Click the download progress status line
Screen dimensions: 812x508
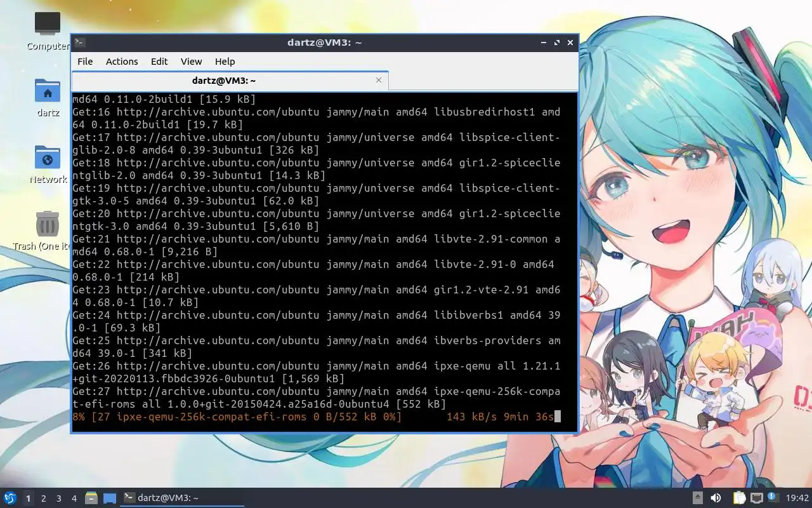tap(317, 417)
